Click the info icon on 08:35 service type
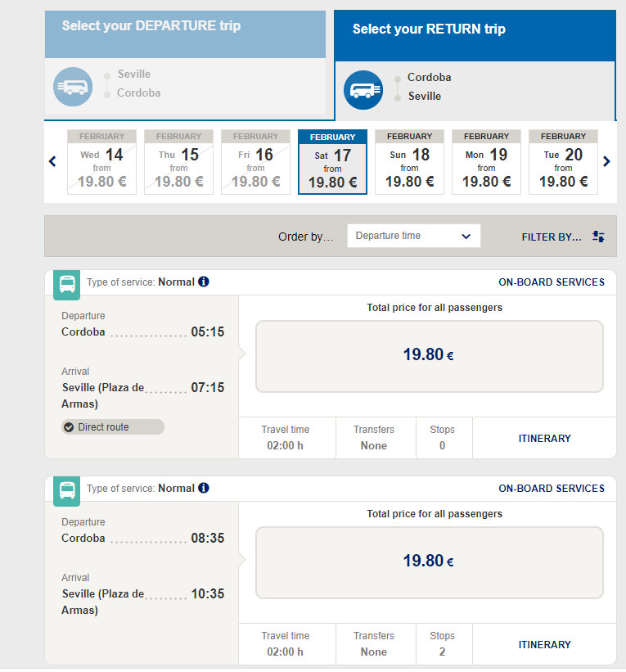This screenshot has width=626, height=672. coord(204,488)
